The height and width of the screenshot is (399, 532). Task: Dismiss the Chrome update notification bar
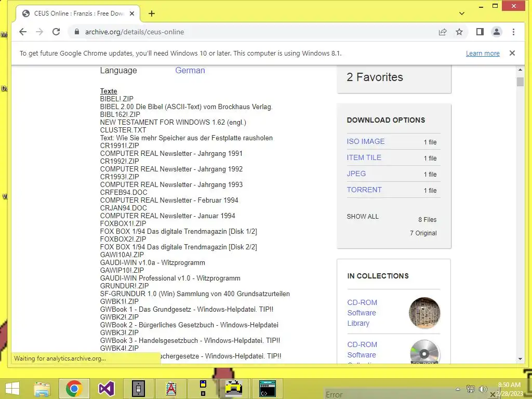[x=512, y=53]
